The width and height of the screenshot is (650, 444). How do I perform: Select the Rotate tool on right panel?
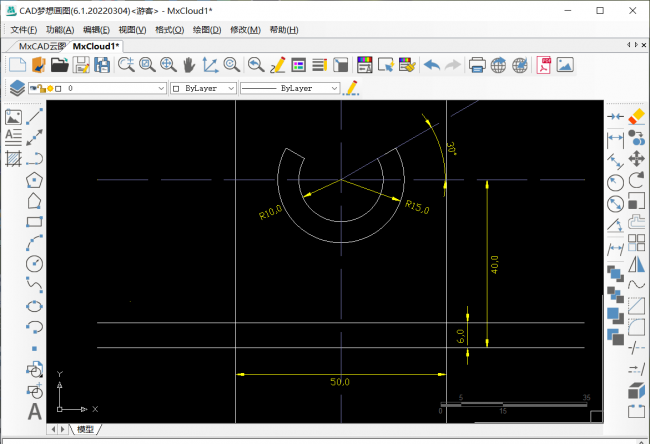636,180
